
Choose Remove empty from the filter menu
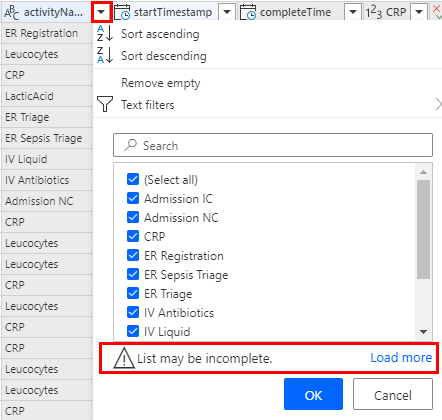pyautogui.click(x=161, y=83)
